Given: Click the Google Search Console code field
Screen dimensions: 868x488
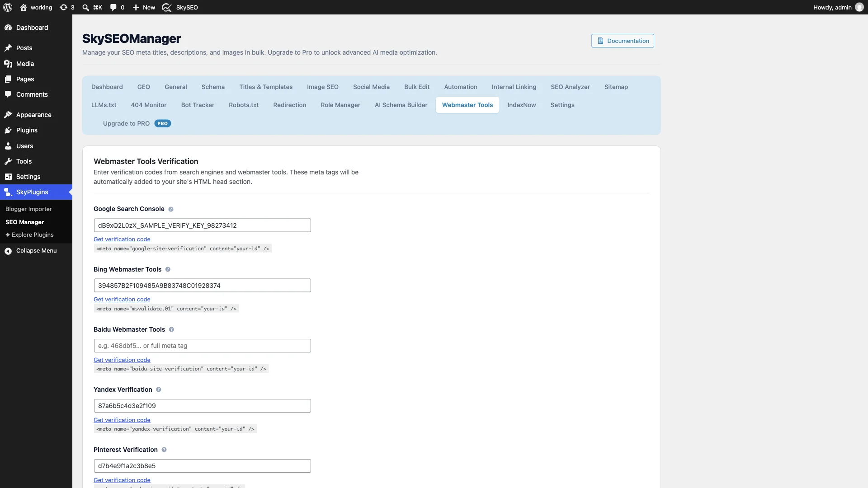Looking at the screenshot, I should pyautogui.click(x=202, y=225).
